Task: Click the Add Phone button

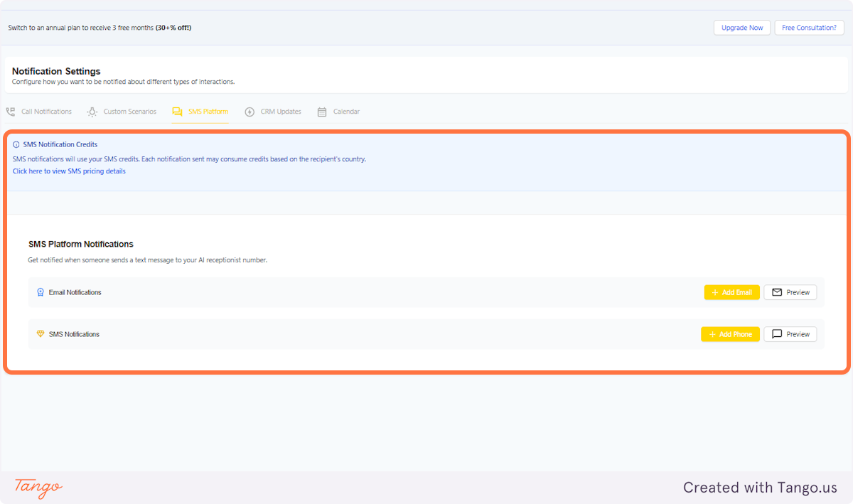Action: (x=730, y=334)
